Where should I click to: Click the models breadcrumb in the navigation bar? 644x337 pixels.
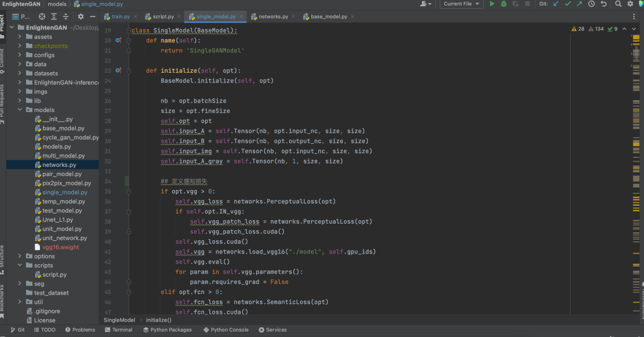(x=57, y=4)
